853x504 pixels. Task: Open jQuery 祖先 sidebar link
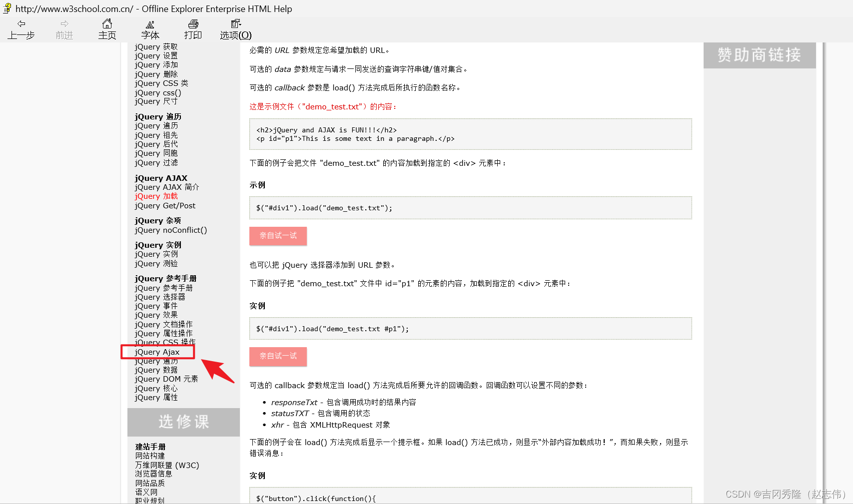(156, 135)
